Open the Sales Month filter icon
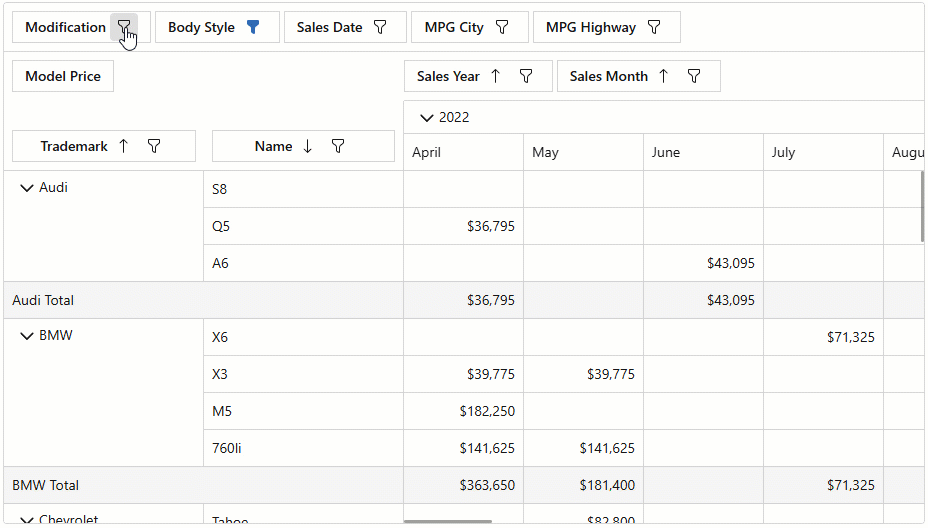The height and width of the screenshot is (528, 928). click(x=694, y=76)
